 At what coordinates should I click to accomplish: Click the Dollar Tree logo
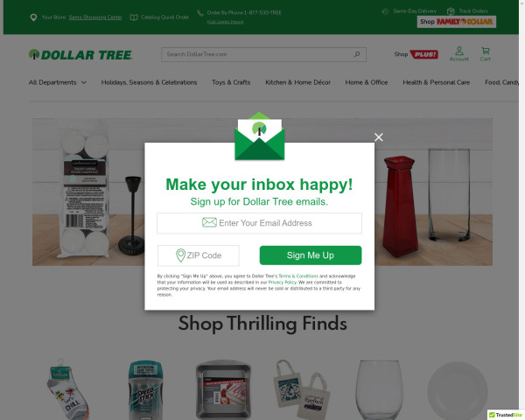tap(80, 54)
